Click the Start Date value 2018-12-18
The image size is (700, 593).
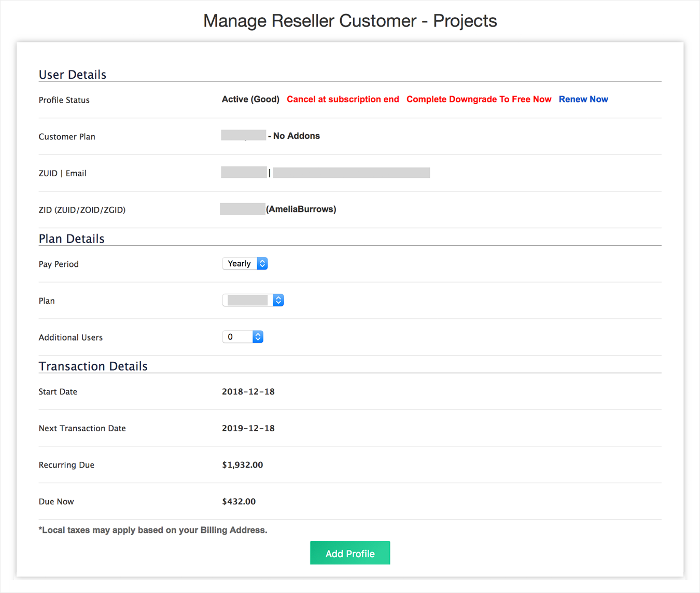pyautogui.click(x=248, y=392)
